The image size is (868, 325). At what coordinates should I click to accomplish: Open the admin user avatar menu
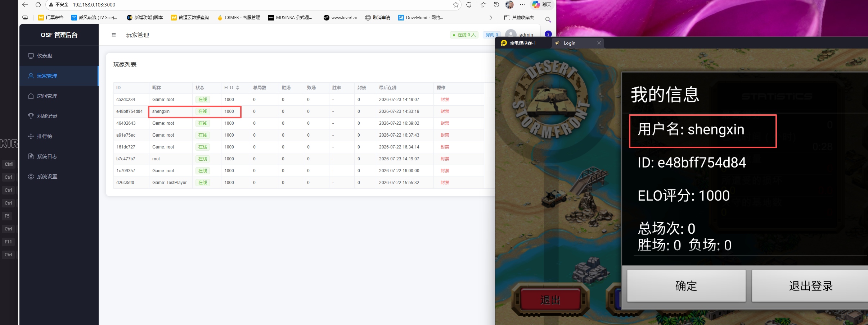511,35
